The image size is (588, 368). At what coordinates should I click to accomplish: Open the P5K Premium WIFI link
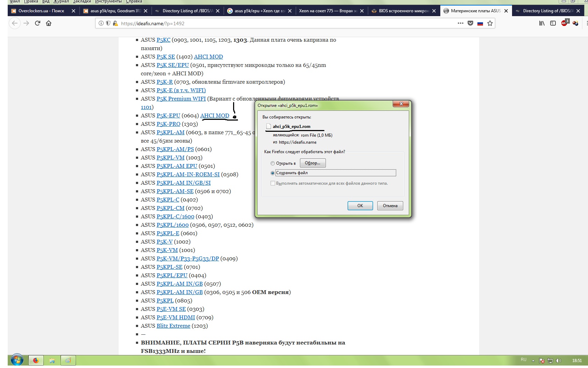click(x=181, y=99)
